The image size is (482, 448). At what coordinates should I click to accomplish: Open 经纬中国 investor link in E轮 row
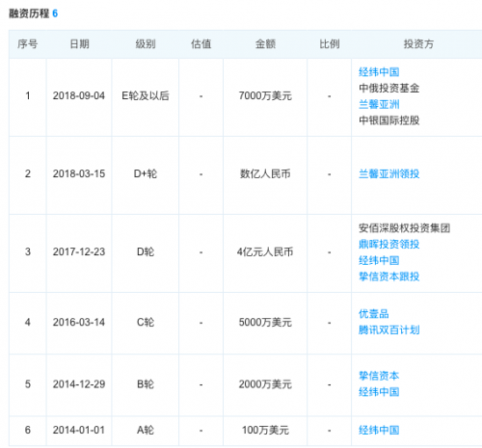tap(379, 72)
